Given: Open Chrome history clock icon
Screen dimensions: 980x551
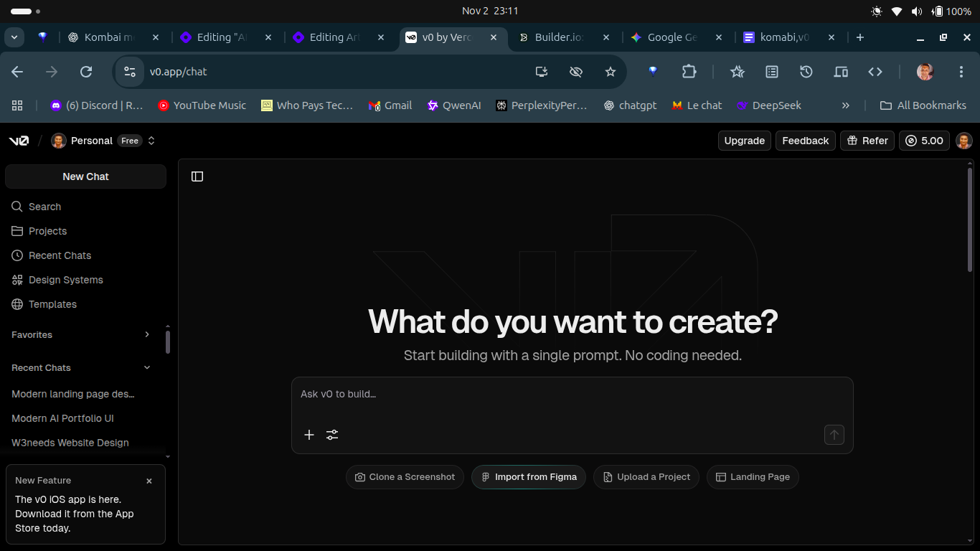Looking at the screenshot, I should (x=806, y=72).
